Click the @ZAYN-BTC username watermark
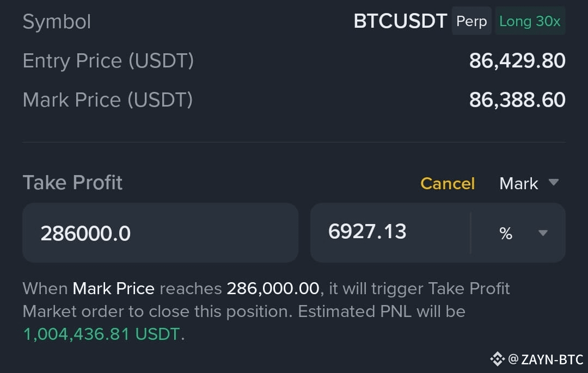This screenshot has width=588, height=373. 546,359
